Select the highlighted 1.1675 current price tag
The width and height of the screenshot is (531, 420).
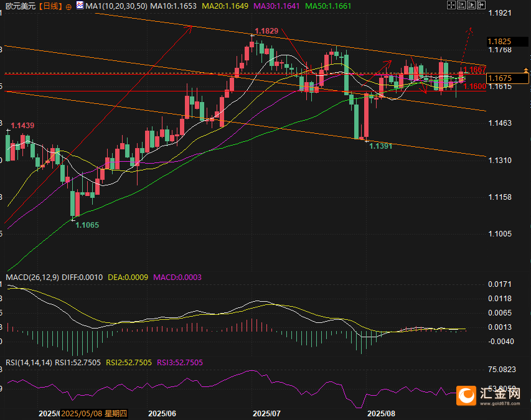tap(507, 78)
